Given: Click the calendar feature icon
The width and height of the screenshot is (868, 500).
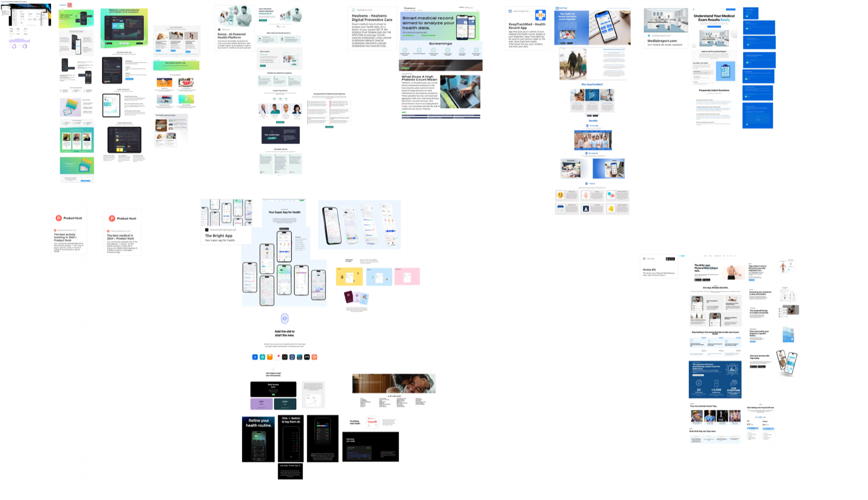Looking at the screenshot, I should point(560,208).
